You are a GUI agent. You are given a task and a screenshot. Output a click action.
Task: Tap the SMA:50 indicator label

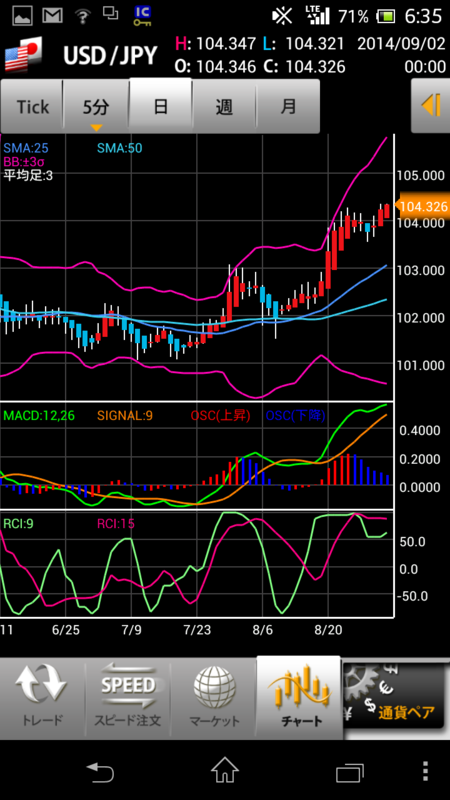(x=119, y=148)
